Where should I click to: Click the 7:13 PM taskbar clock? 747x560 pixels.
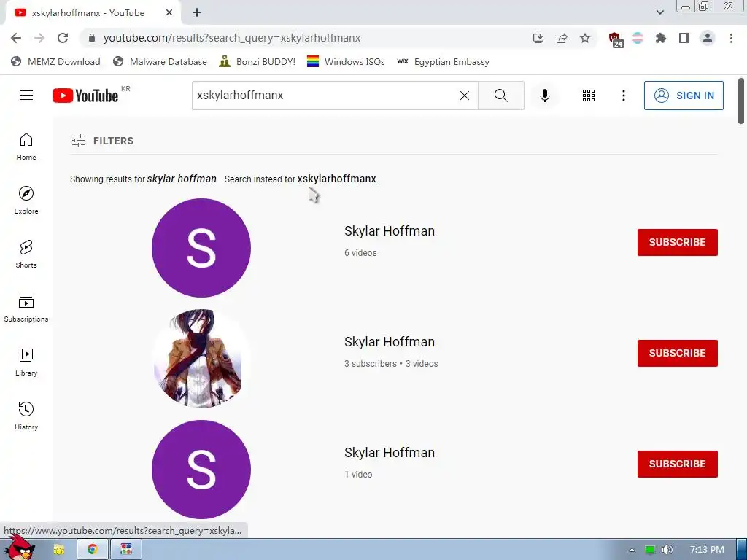(x=707, y=550)
